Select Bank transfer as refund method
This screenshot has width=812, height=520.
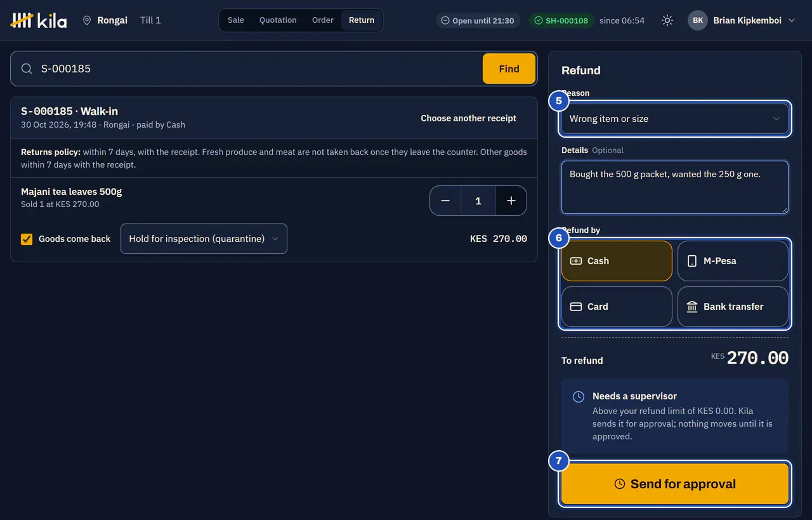733,307
